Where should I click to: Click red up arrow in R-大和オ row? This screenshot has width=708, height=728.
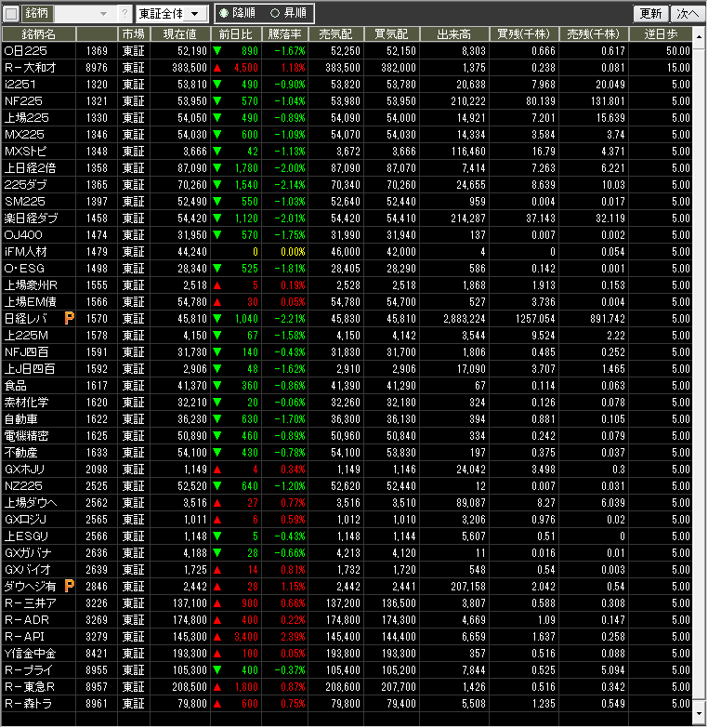pos(216,68)
